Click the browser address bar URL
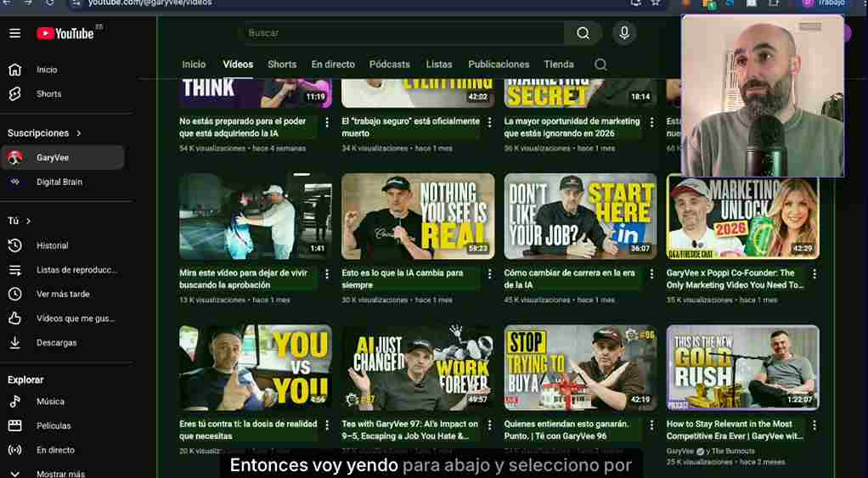This screenshot has height=478, width=868. [149, 3]
